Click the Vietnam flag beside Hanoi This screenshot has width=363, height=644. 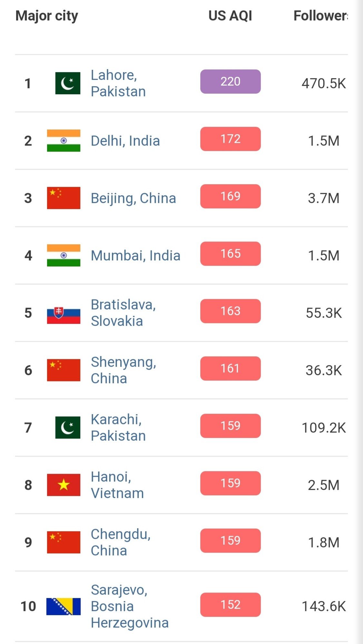tap(64, 485)
